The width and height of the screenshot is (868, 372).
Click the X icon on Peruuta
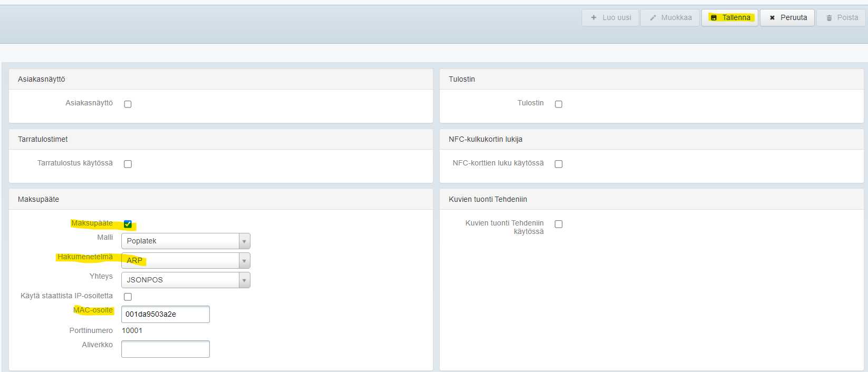(772, 18)
